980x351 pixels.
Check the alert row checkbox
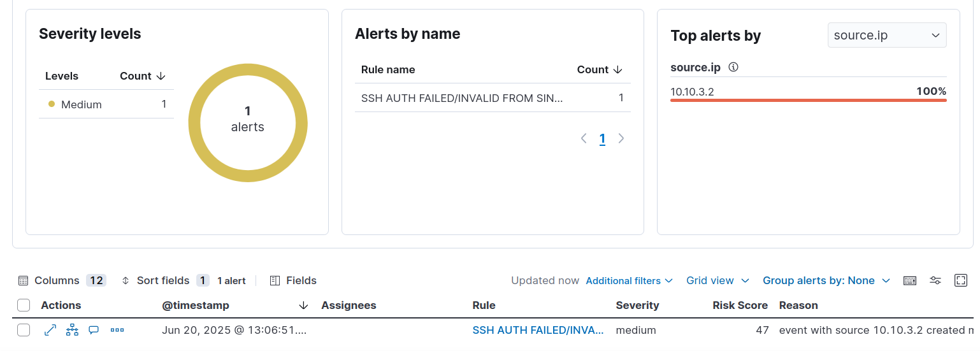(x=24, y=330)
